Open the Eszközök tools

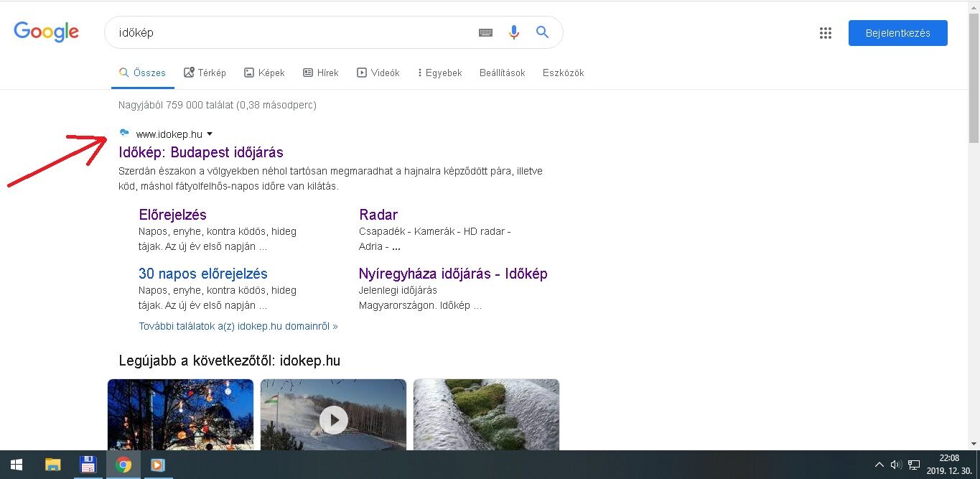coord(564,73)
